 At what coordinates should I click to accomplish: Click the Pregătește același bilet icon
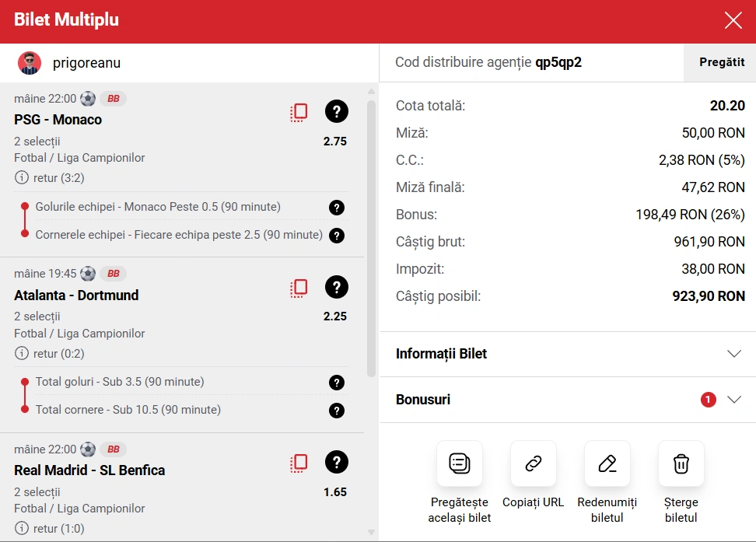click(x=459, y=463)
